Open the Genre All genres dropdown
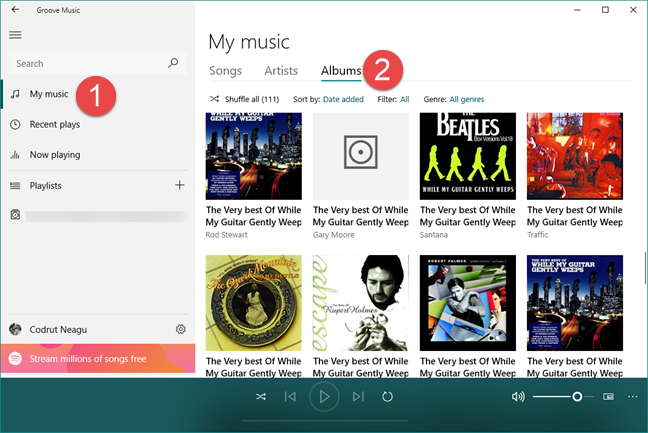 click(467, 99)
